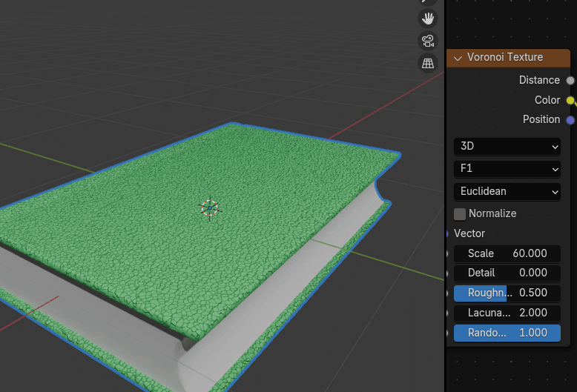
Task: Click the Roughness slider
Action: click(x=507, y=293)
